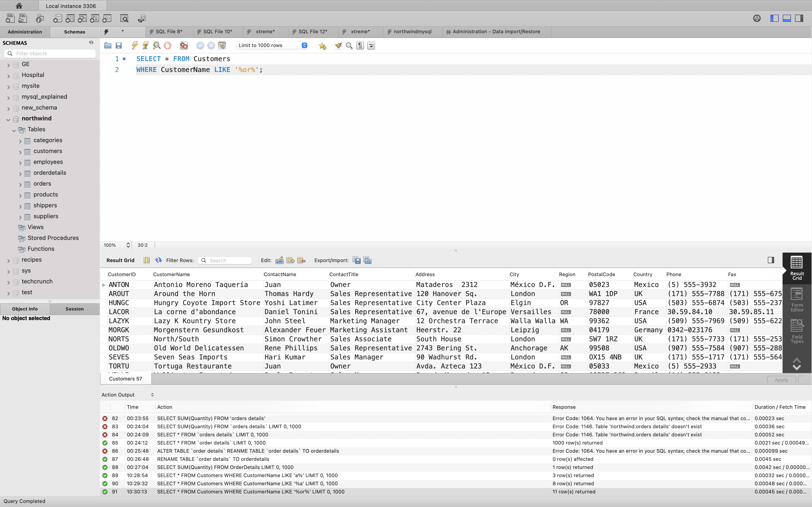812x507 pixels.
Task: Toggle the right secondary sidebar visibility
Action: tap(799, 18)
